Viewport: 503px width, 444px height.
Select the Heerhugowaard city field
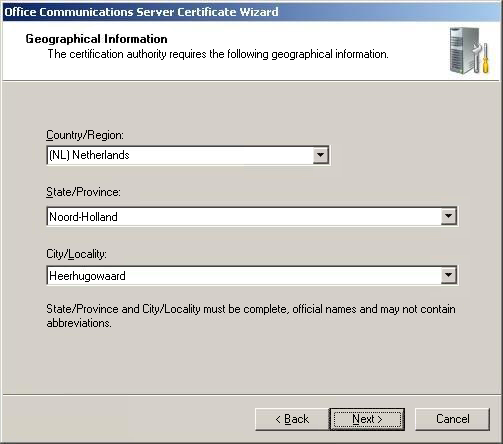tap(252, 276)
